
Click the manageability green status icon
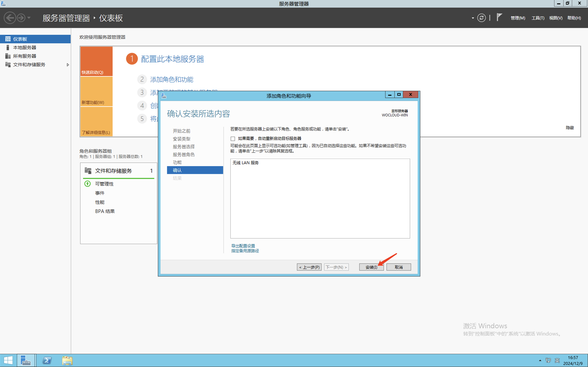87,184
